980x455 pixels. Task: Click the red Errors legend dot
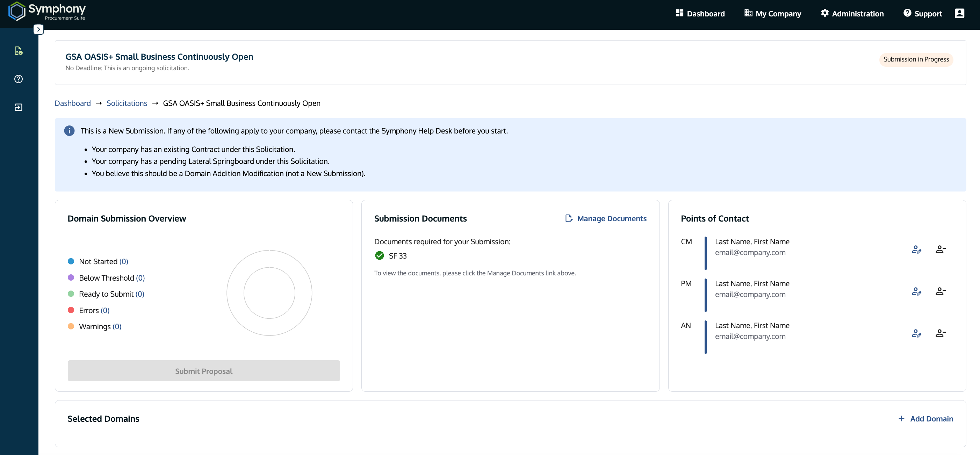click(x=71, y=310)
